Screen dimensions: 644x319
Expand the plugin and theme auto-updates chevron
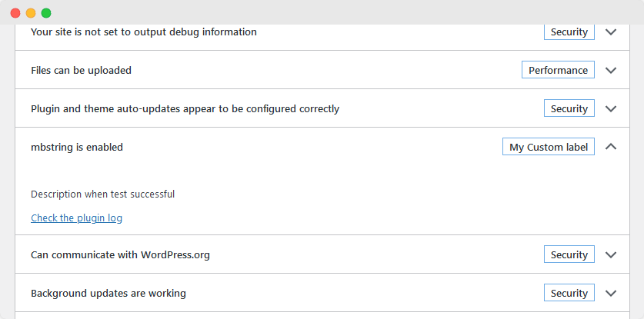pyautogui.click(x=611, y=109)
